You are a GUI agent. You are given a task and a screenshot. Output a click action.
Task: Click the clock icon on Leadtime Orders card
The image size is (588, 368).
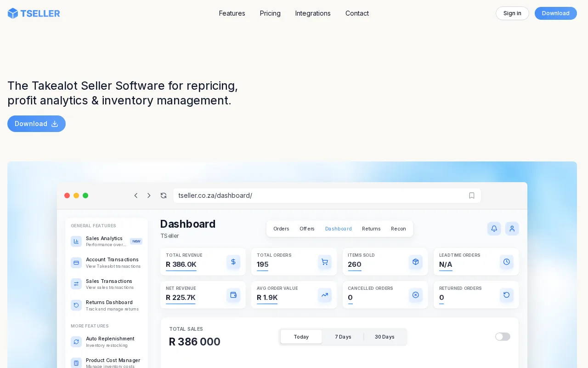coord(507,262)
